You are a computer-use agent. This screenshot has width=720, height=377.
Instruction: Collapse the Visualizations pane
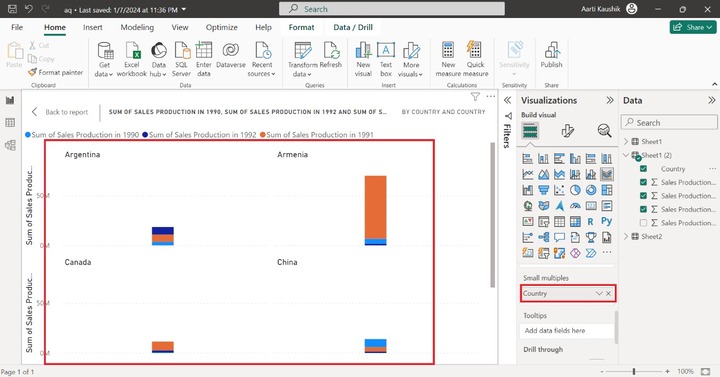(610, 100)
